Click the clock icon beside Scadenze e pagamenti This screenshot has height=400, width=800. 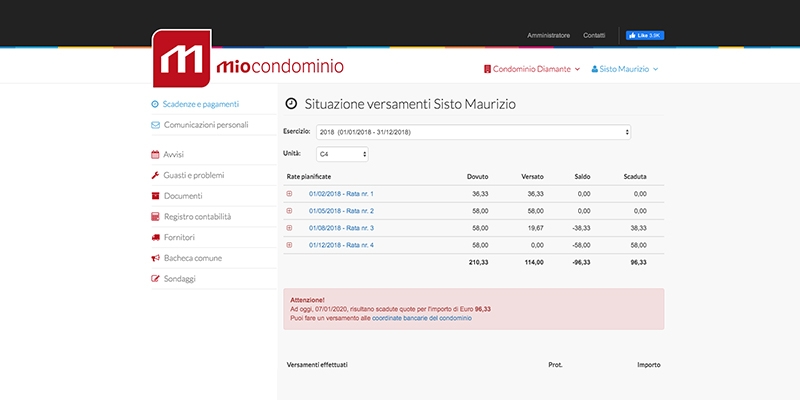tap(155, 104)
